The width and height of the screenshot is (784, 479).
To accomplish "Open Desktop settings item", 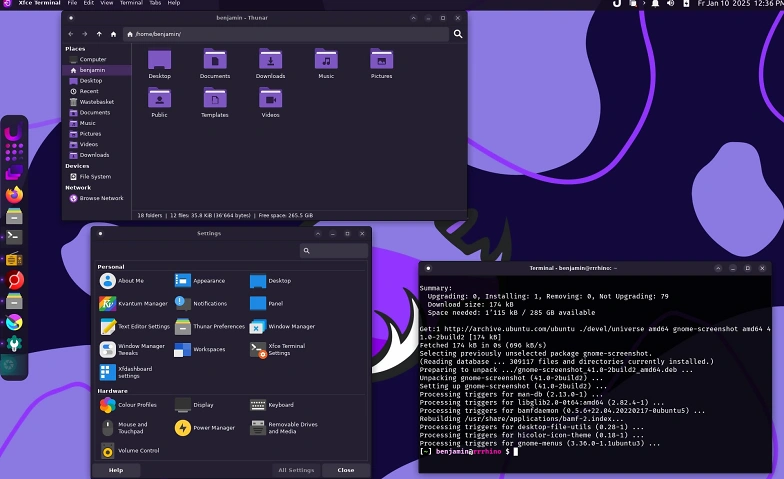I will [270, 280].
